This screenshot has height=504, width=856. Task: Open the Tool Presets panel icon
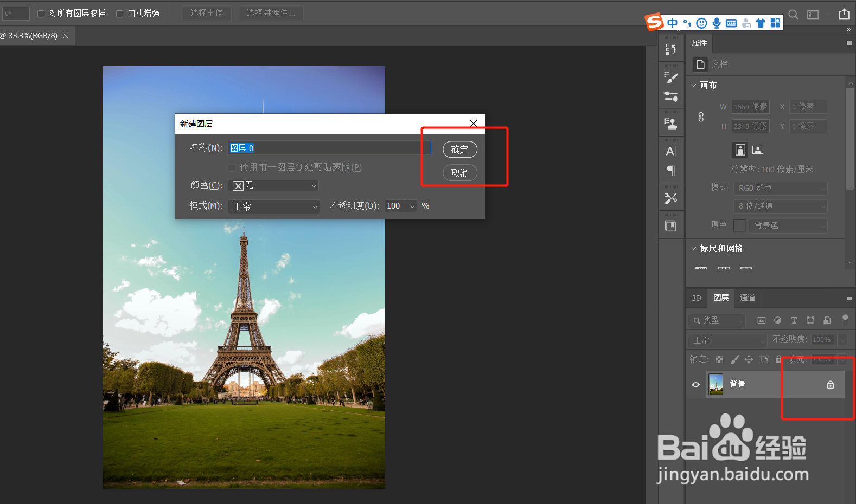(671, 198)
